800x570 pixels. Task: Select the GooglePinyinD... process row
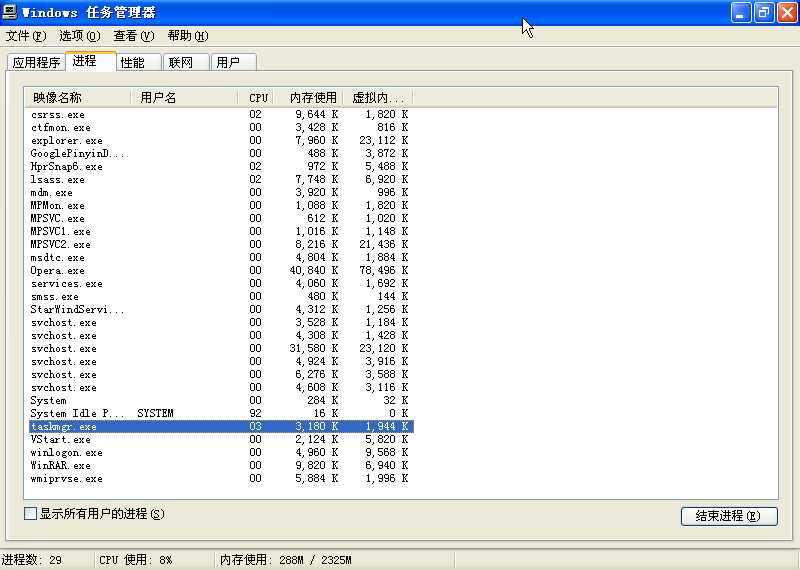pos(221,153)
